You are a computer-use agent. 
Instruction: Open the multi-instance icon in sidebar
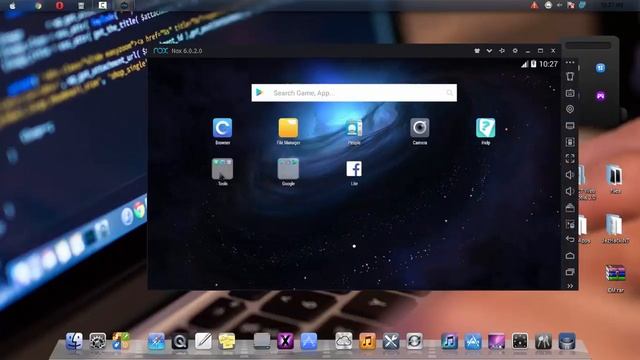pyautogui.click(x=570, y=224)
